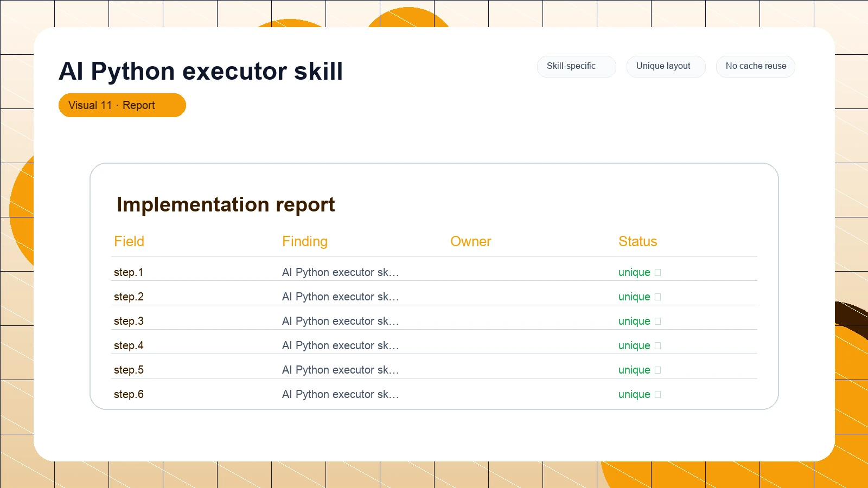Click the No cache reuse tag
The image size is (868, 488).
coord(755,66)
